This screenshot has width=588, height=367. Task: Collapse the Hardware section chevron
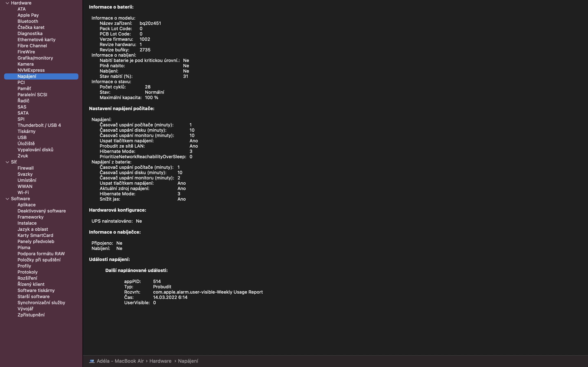pos(7,3)
